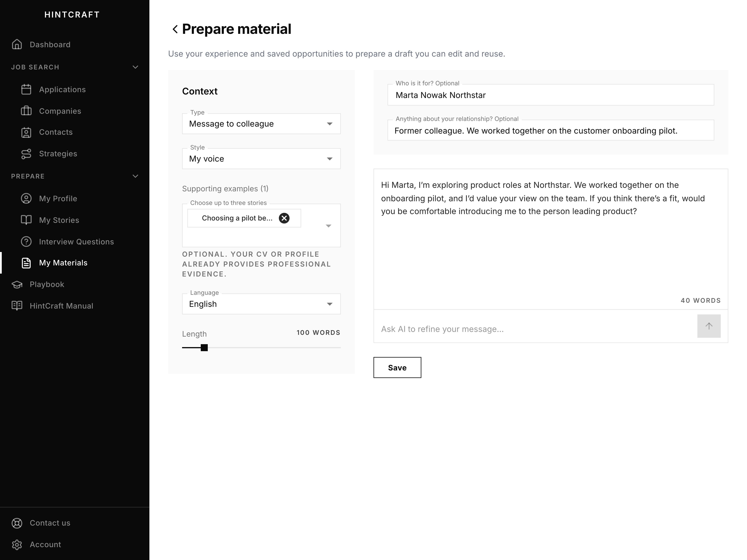The image size is (747, 560).
Task: Click the 'Who is it for?' field
Action: (x=551, y=95)
